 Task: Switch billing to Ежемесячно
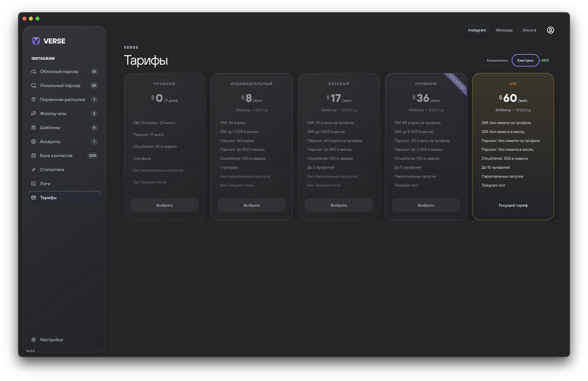497,60
